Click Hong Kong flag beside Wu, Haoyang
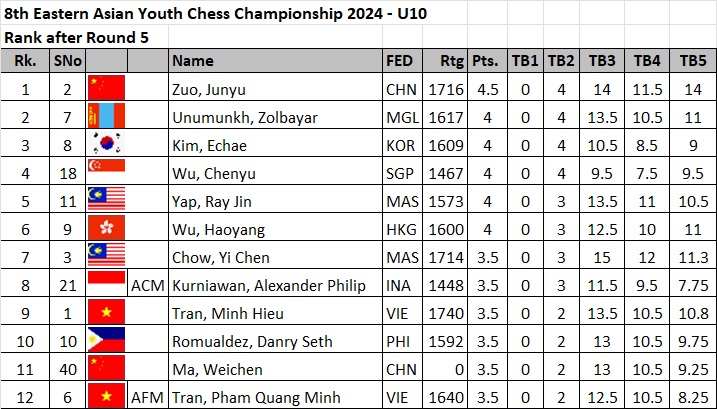This screenshot has width=717, height=409. pyautogui.click(x=107, y=229)
